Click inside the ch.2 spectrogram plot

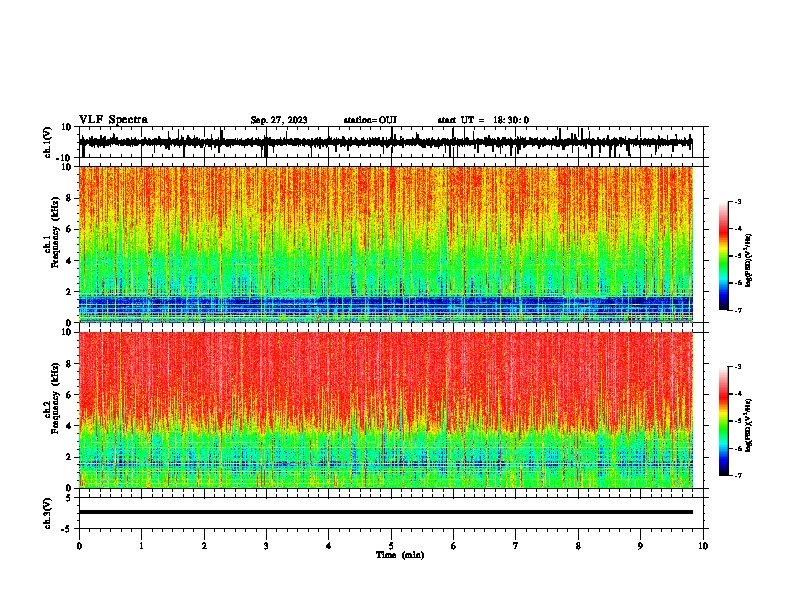(x=386, y=410)
